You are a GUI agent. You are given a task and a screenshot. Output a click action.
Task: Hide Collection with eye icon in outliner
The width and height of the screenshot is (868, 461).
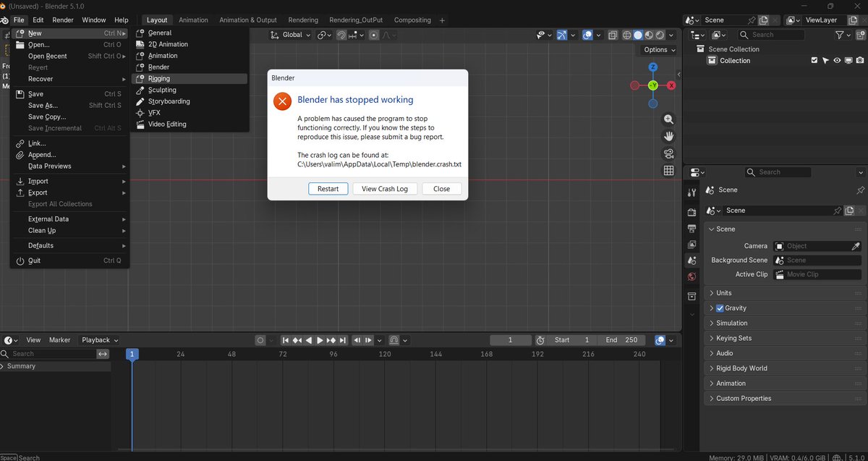(x=837, y=61)
